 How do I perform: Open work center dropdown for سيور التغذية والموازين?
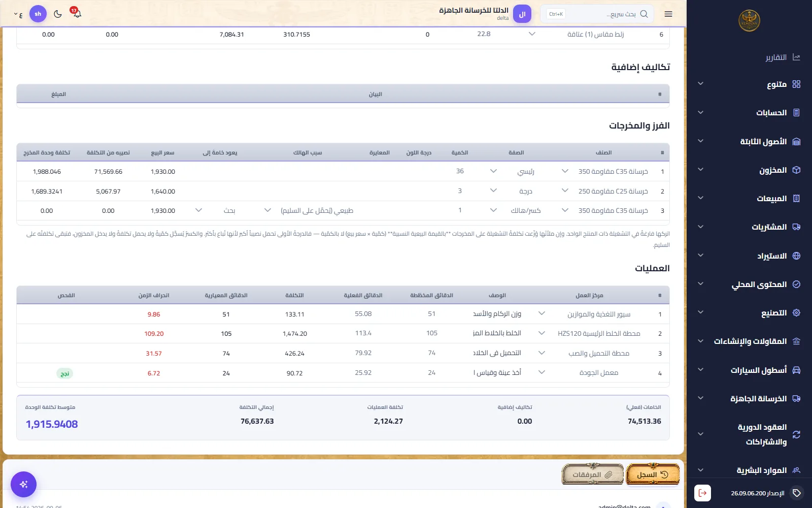[x=542, y=314]
